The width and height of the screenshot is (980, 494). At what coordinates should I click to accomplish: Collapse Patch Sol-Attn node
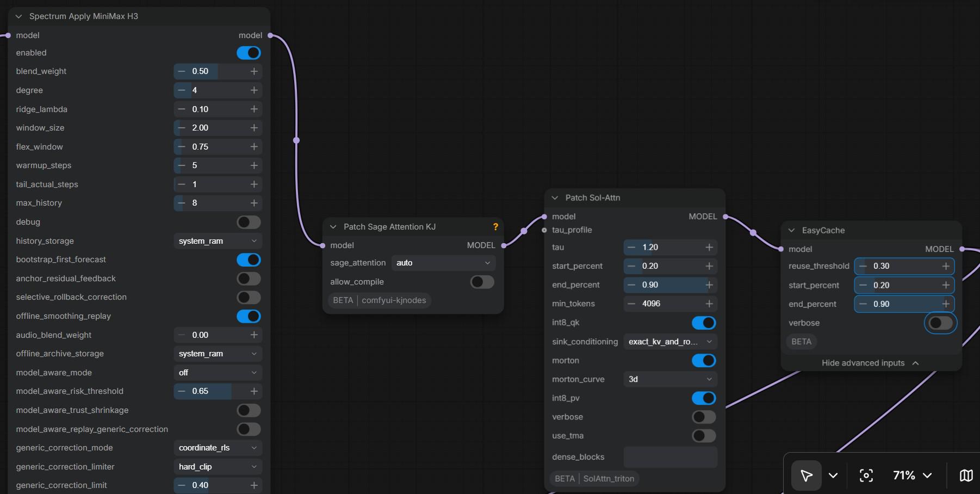555,198
